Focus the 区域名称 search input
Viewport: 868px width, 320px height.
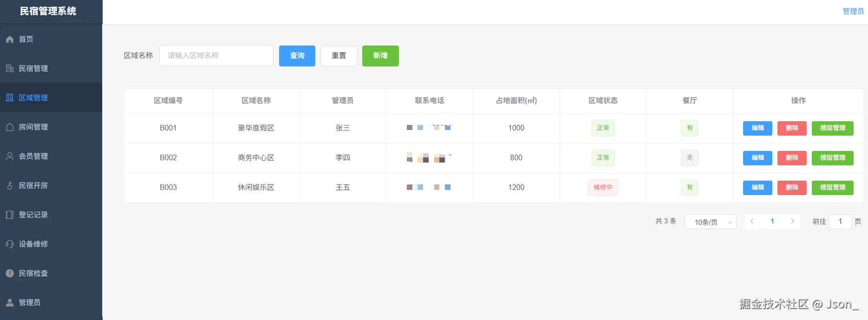click(x=216, y=56)
